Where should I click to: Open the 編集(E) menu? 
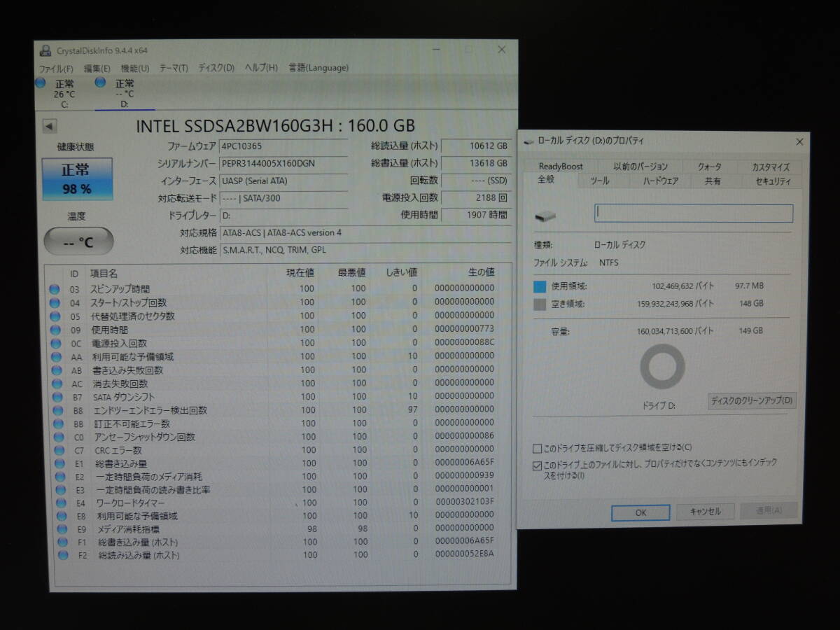tap(97, 68)
